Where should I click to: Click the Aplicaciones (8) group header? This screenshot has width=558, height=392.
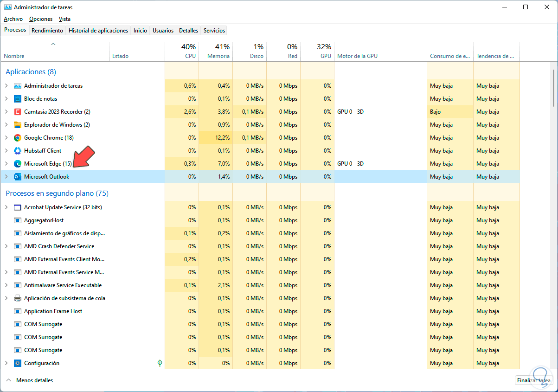pyautogui.click(x=31, y=72)
